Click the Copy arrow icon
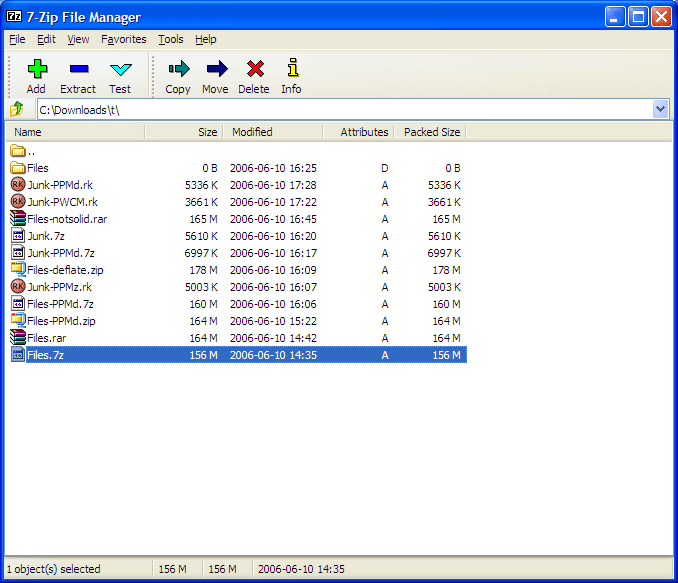This screenshot has height=583, width=678. [179, 68]
